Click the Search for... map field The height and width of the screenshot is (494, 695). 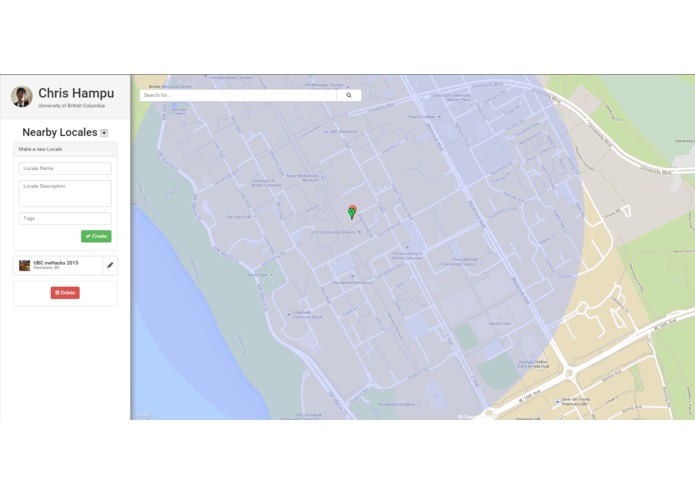(x=238, y=95)
